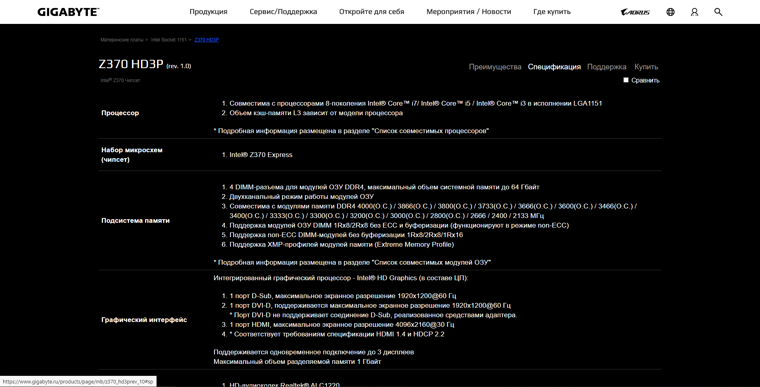Switch to the Преимущества tab
Viewport: 760px width, 387px height.
(x=495, y=67)
